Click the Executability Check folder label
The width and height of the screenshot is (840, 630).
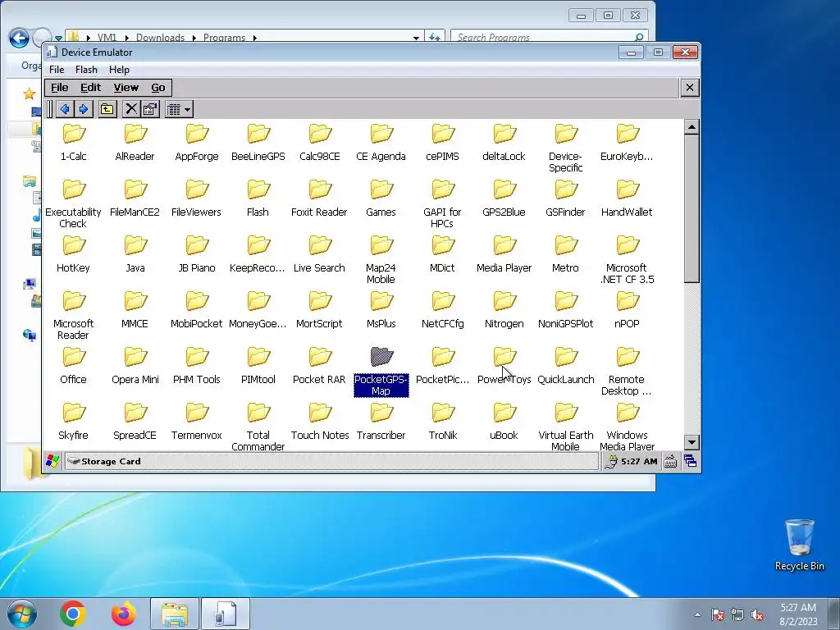(x=73, y=217)
